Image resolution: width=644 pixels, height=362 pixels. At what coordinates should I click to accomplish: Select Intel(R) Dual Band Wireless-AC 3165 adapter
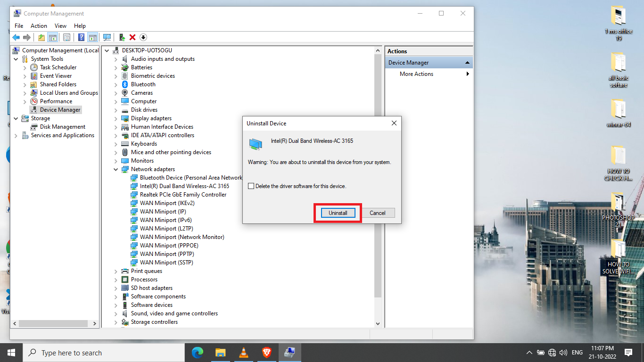point(184,186)
